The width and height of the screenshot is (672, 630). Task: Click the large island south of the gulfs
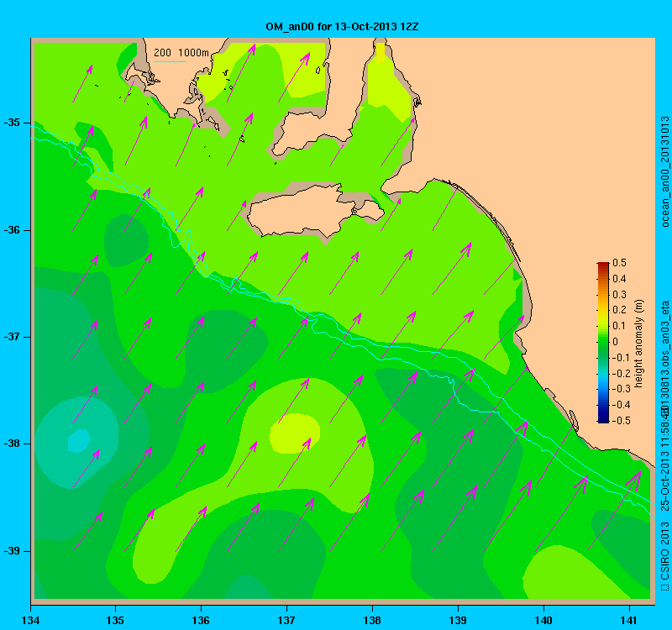click(314, 212)
